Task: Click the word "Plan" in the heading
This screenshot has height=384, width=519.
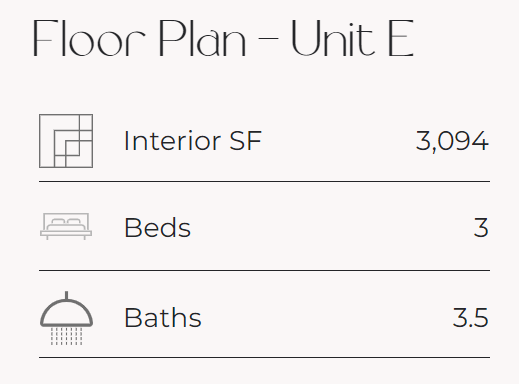Action: [202, 38]
